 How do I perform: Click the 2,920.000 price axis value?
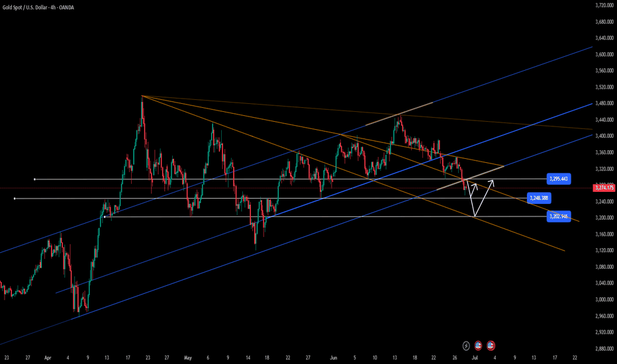pos(604,332)
